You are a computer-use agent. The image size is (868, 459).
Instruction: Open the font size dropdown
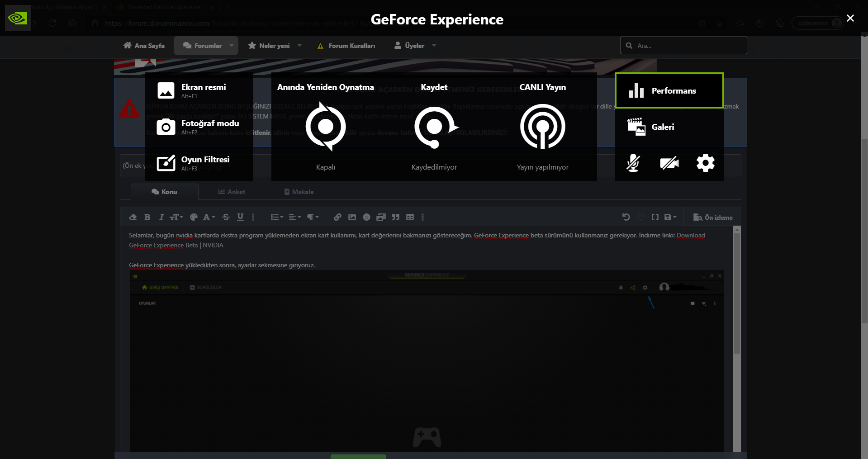tap(176, 217)
